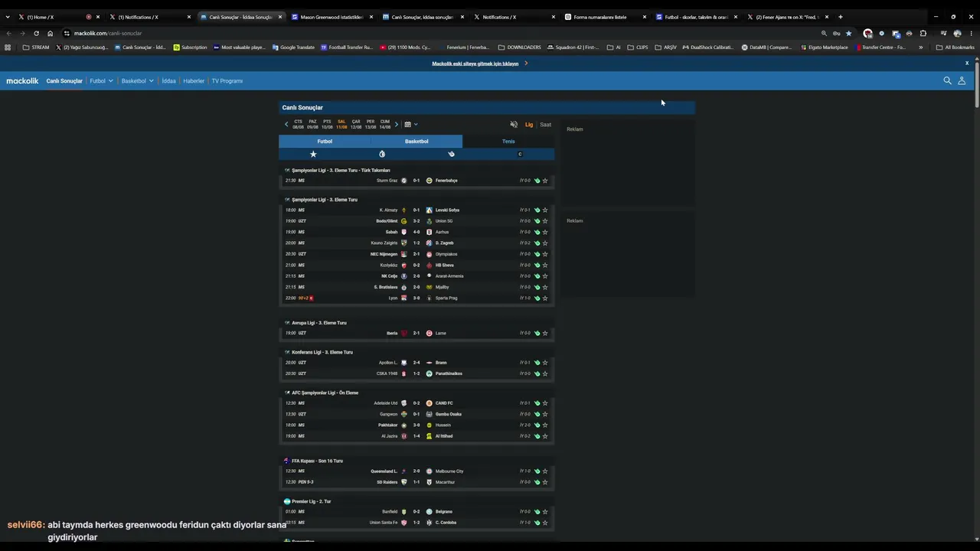Open İddaa in the navigation bar

pyautogui.click(x=168, y=80)
